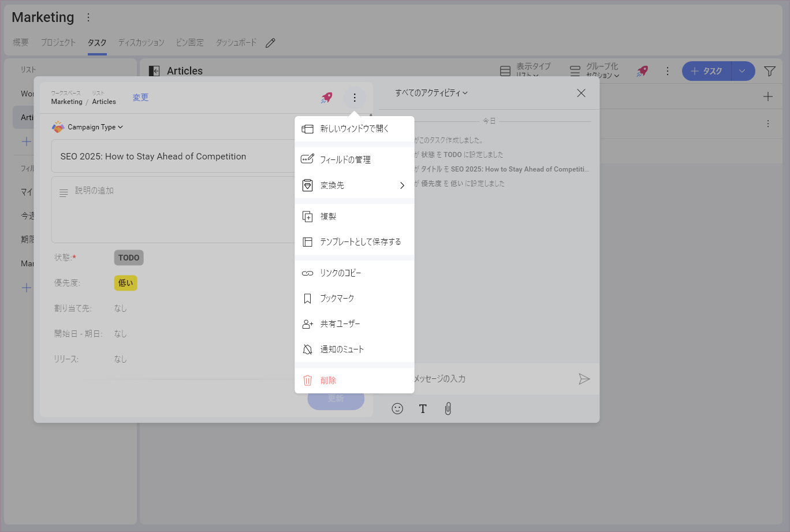Screen dimensions: 790x532
Task: Select 通知のミュート menu entry
Action: tap(354, 349)
